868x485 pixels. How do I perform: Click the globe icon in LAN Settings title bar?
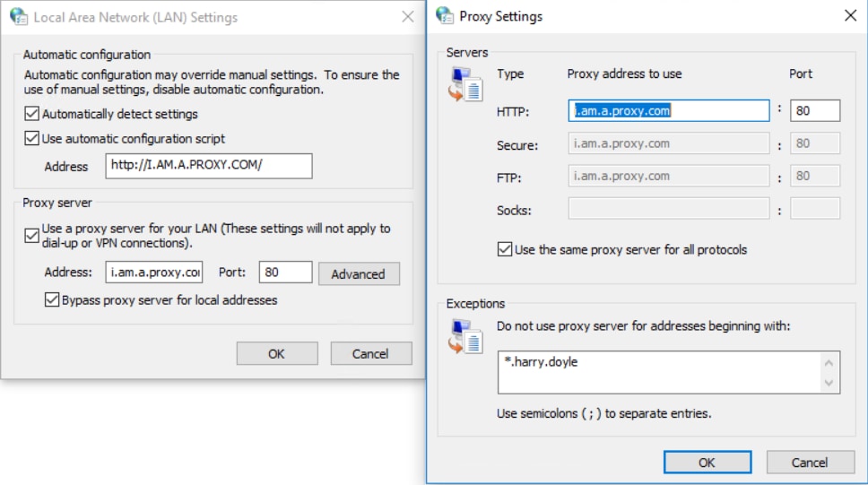tap(18, 17)
